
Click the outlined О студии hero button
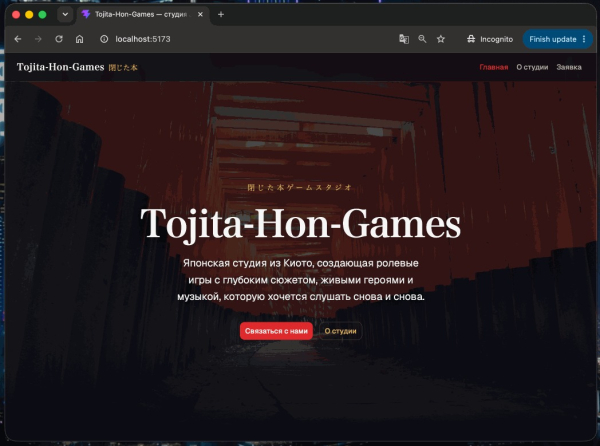341,331
